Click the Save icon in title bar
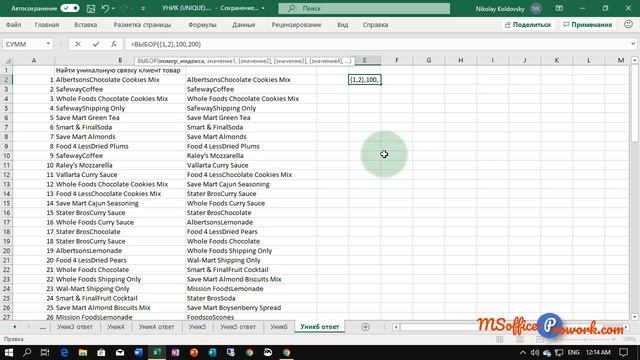Screen dimensions: 640x360 [x=91, y=8]
